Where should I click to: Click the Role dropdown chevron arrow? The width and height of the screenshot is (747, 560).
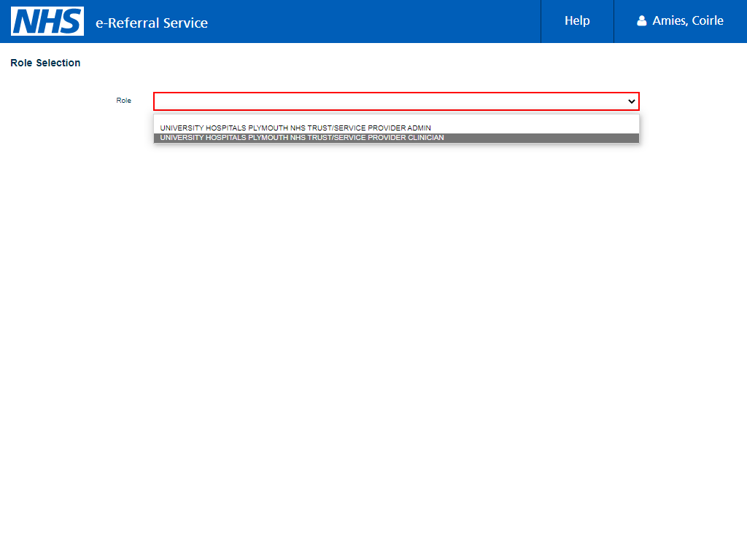tap(631, 101)
